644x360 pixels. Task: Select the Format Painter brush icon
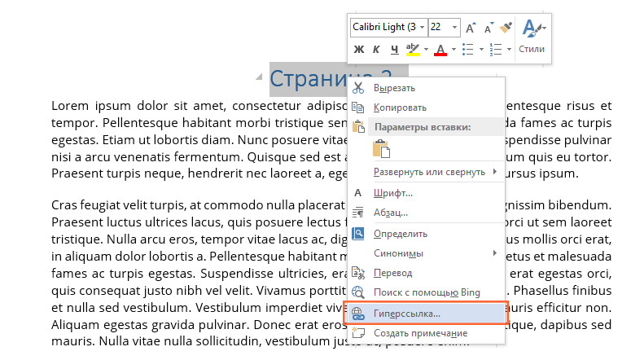[x=506, y=28]
